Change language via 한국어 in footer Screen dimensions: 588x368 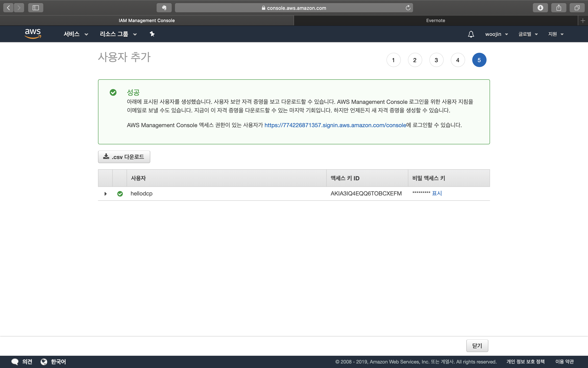tap(58, 362)
